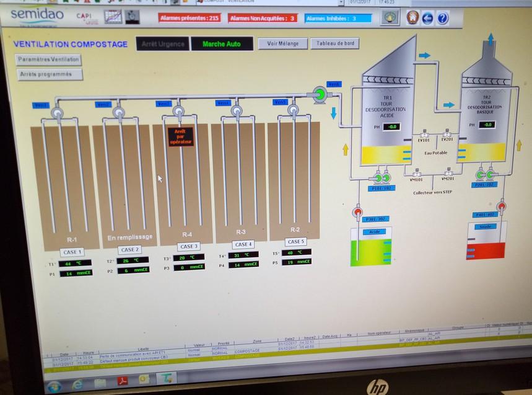The width and height of the screenshot is (532, 395).
Task: Open Paramètres Ventilation
Action: (x=47, y=60)
